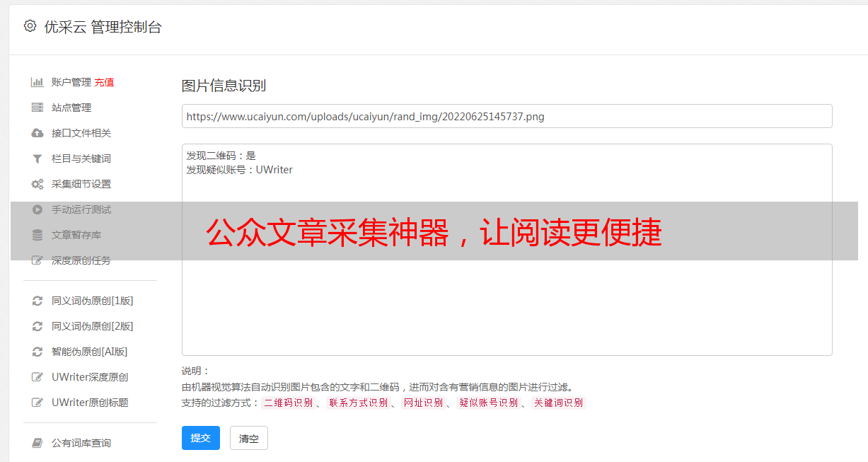Click the book icon for 公有词库查询
This screenshot has width=868, height=462.
37,443
